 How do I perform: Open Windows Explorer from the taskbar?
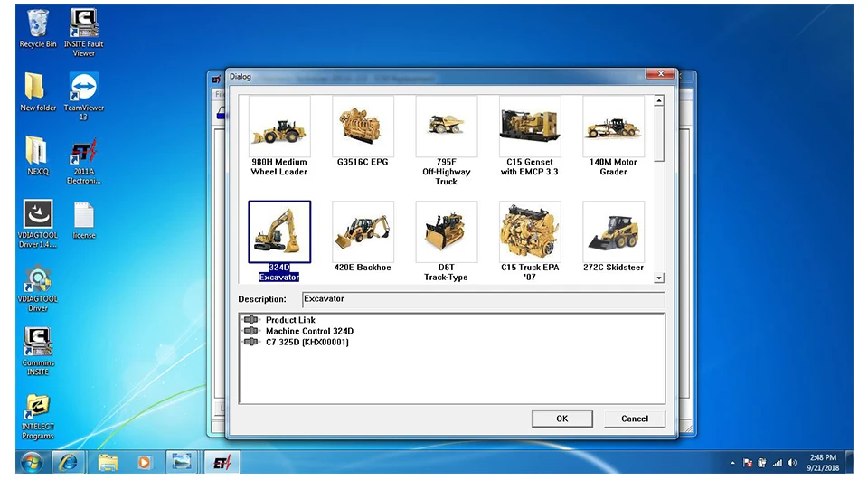coord(108,462)
